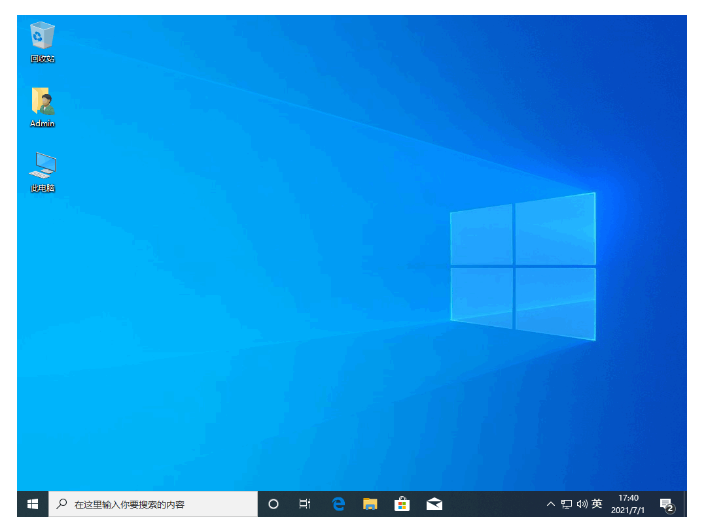707x526 pixels.
Task: Open Task View on the taskbar
Action: click(305, 504)
